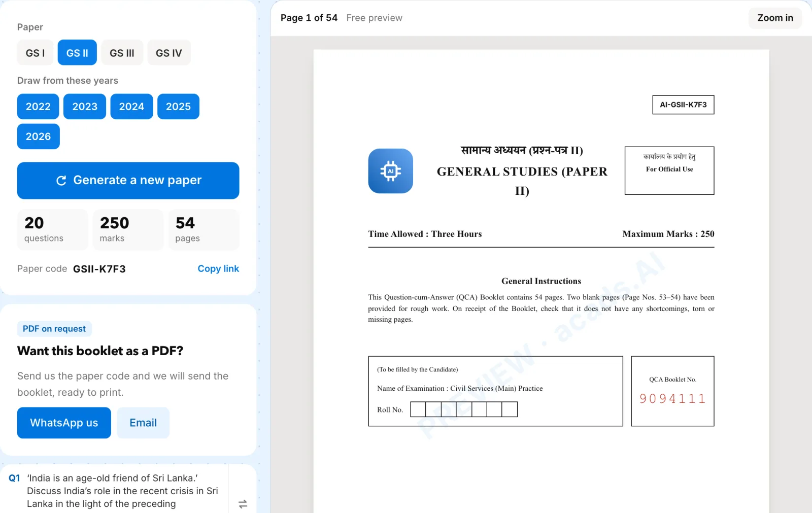Generate a new paper
The height and width of the screenshot is (513, 812).
(x=128, y=181)
